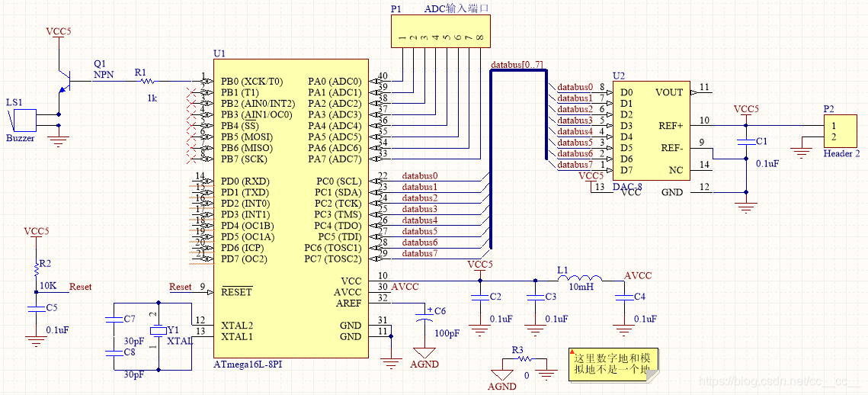Select the databus[0..7] bus label
Image resolution: width=868 pixels, height=395 pixels.
coord(517,65)
